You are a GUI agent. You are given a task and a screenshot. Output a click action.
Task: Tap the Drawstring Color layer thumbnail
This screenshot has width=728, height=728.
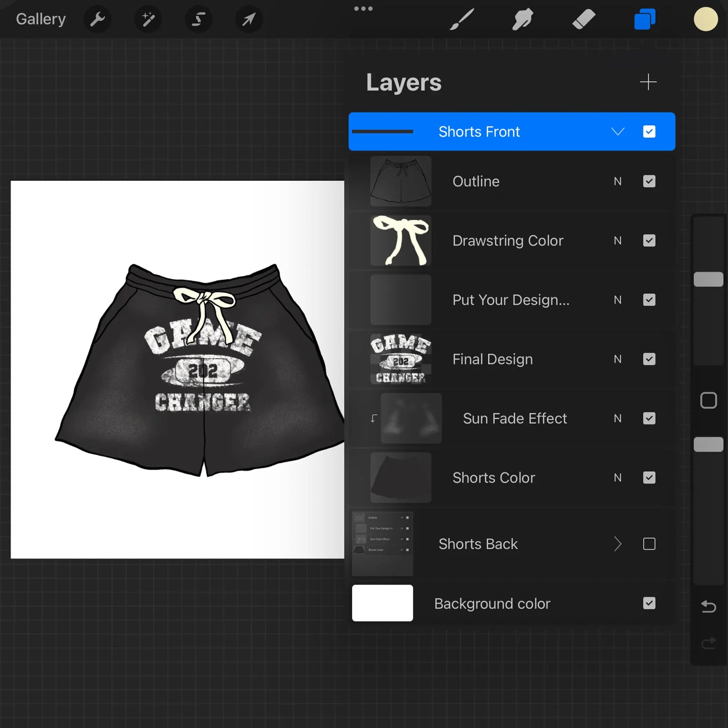tap(401, 240)
